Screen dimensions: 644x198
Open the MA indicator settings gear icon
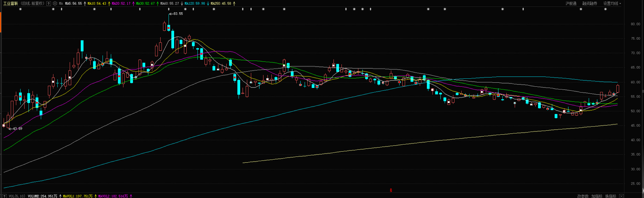coord(55,3)
